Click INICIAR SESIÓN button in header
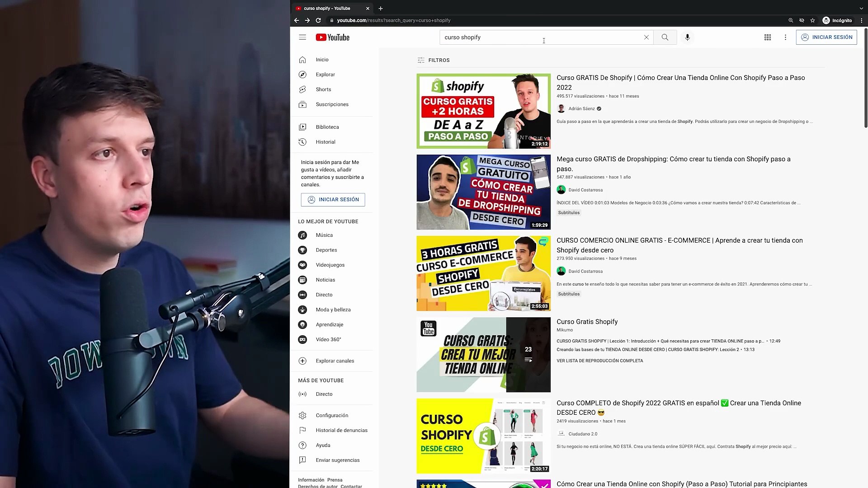The height and width of the screenshot is (488, 868). 826,38
